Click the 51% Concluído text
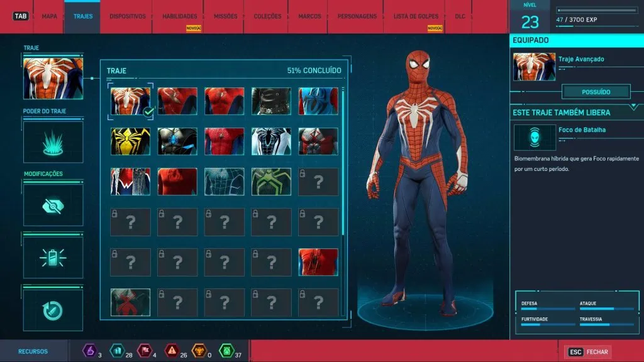The height and width of the screenshot is (362, 644). [x=314, y=70]
